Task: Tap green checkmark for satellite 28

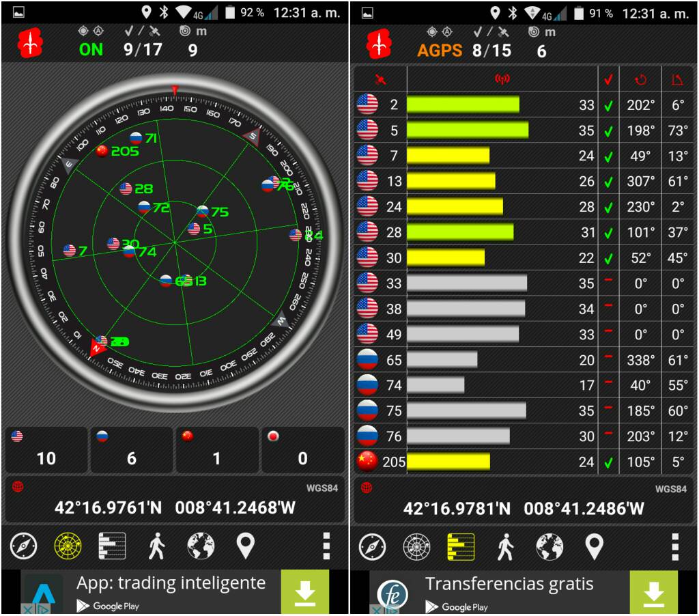Action: (x=608, y=234)
